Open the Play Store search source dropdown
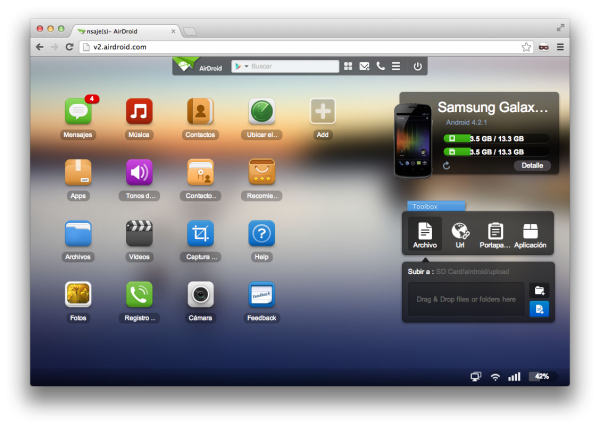The image size is (600, 428). (241, 67)
